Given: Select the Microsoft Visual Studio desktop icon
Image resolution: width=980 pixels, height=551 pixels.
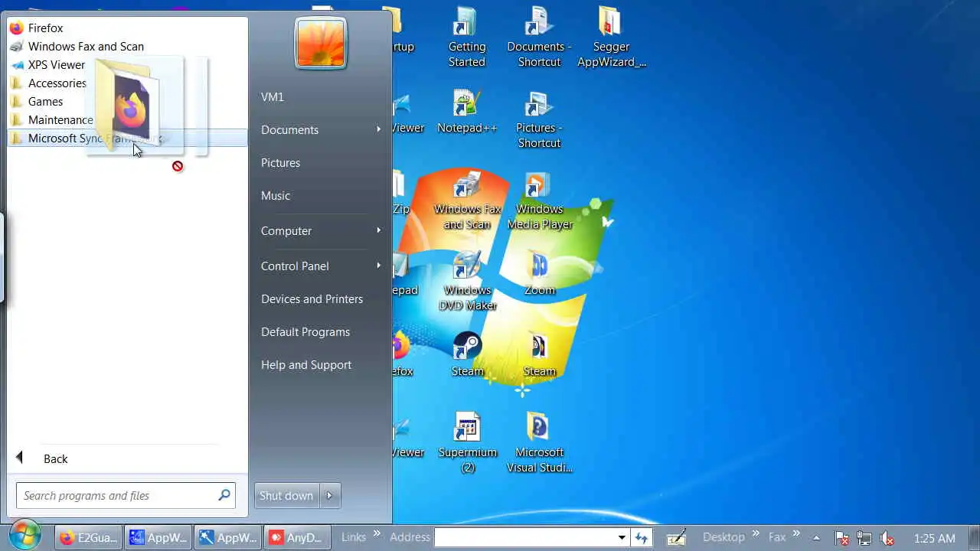Looking at the screenshot, I should coord(539,444).
